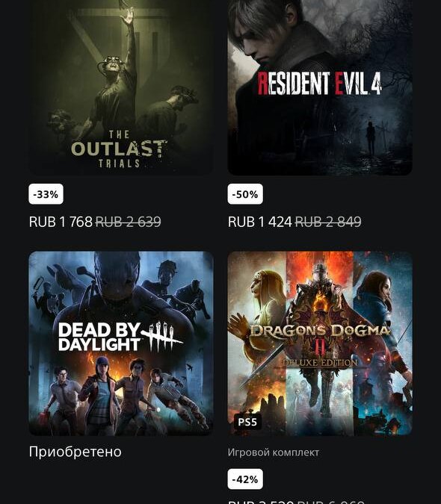Image resolution: width=441 pixels, height=504 pixels.
Task: Click the PS5 platform badge
Action: [x=247, y=422]
